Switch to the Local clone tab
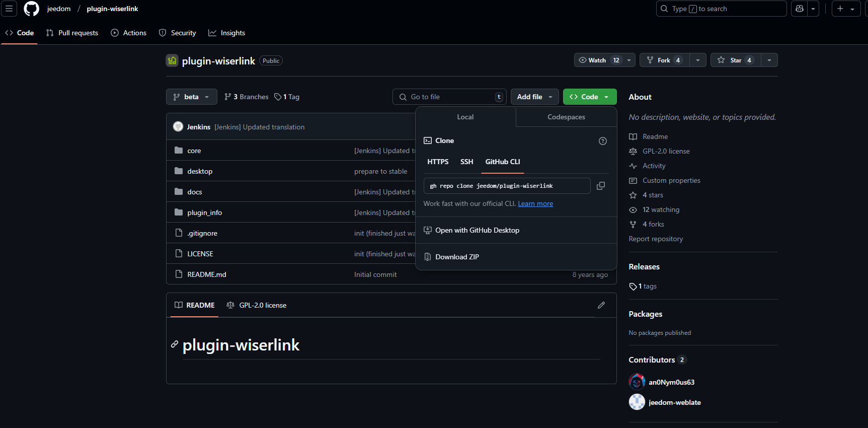 [465, 117]
